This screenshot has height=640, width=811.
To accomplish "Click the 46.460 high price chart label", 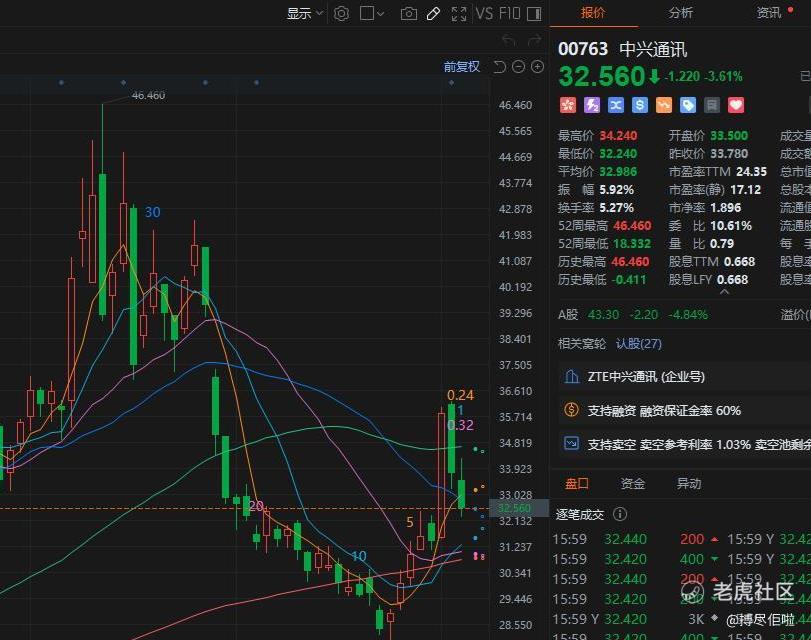I will point(148,95).
